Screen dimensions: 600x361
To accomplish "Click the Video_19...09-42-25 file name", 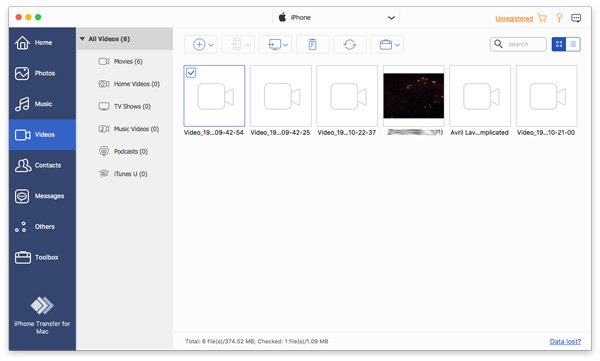I will tap(280, 132).
